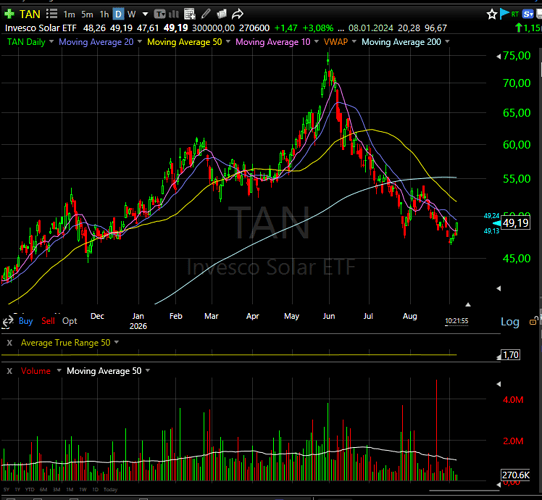Open the add note icon
Screen dimensions: 542x500
click(x=189, y=14)
